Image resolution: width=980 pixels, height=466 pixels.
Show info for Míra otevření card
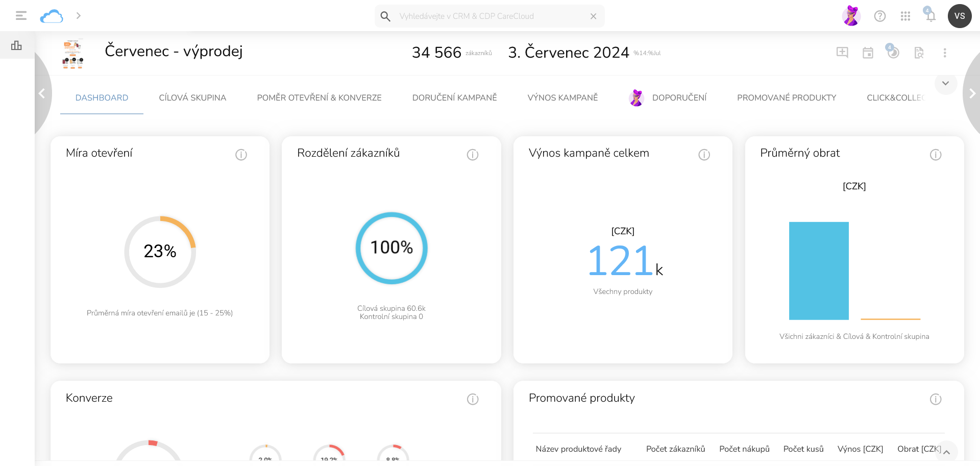[x=241, y=155]
